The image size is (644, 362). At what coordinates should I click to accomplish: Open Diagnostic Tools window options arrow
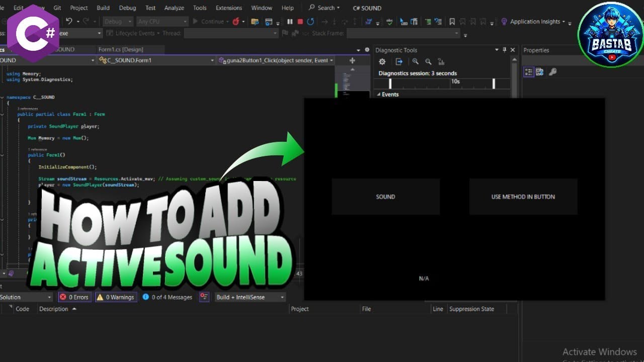497,50
